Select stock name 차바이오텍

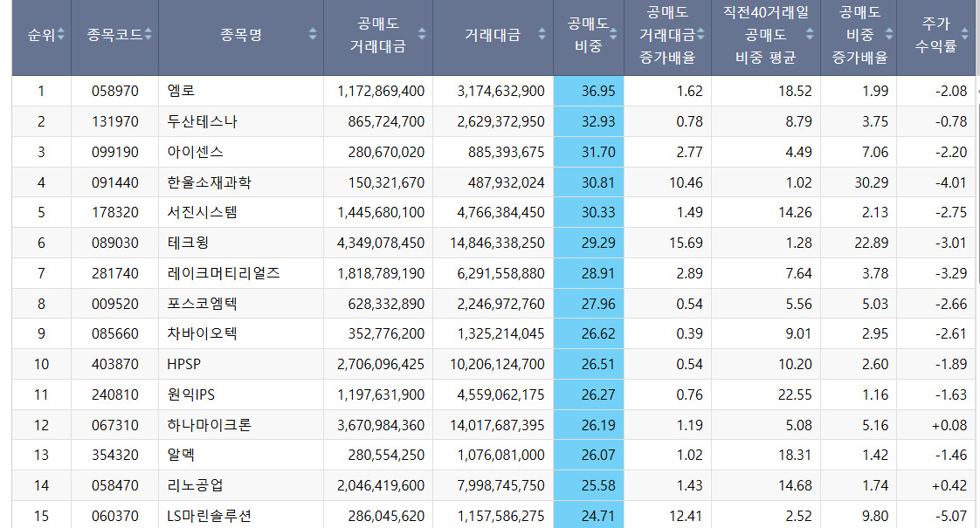202,333
